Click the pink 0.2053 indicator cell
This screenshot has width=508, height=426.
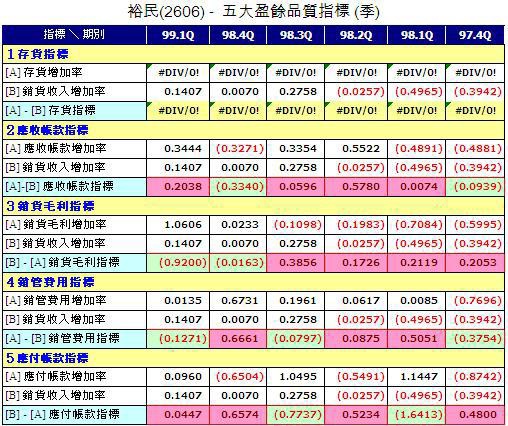pyautogui.click(x=475, y=263)
